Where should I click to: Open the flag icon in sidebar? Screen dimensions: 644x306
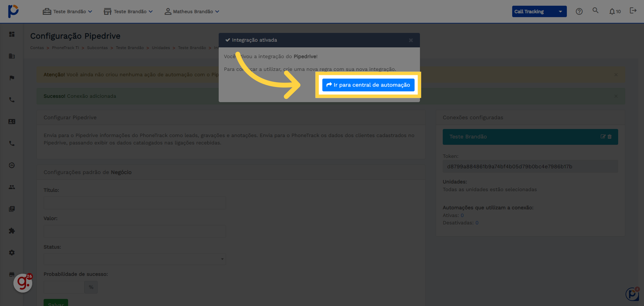pos(12,78)
